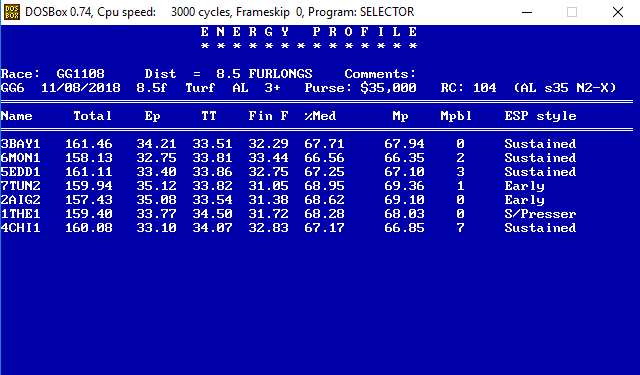640x375 pixels.
Task: Click Mp value 69.36
Action: (404, 186)
